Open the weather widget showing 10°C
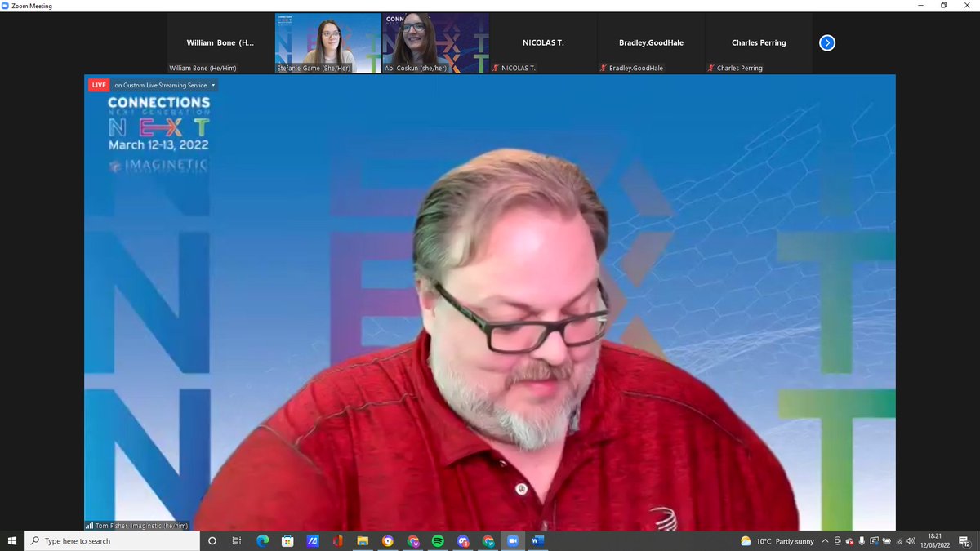Viewport: 980px width, 551px height. [777, 541]
